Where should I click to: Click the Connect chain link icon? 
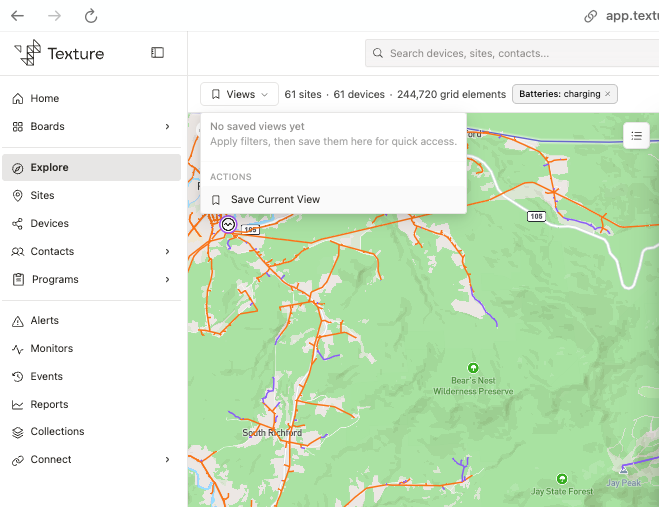coord(18,460)
